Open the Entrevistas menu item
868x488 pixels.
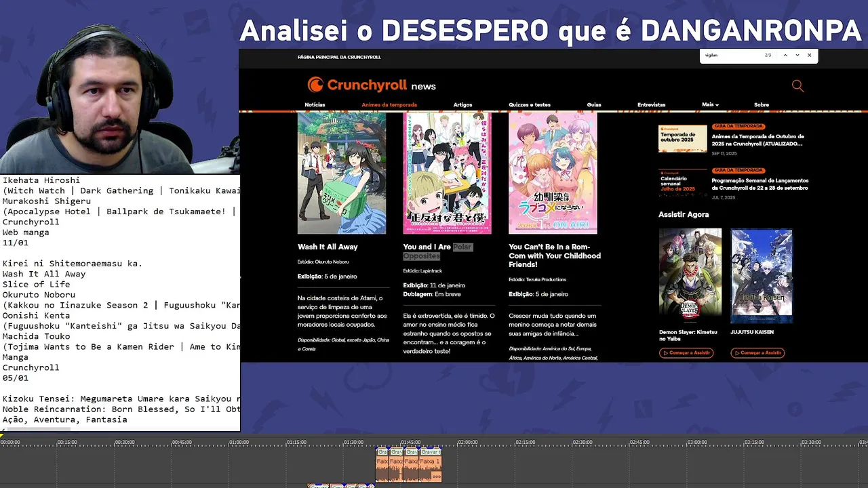[651, 105]
